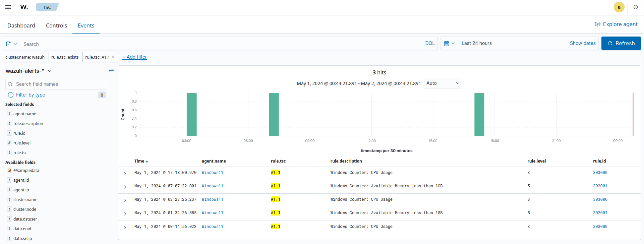Viewport: 644px width, 244px height.
Task: Click the agent.name field type icon
Action: point(9,114)
